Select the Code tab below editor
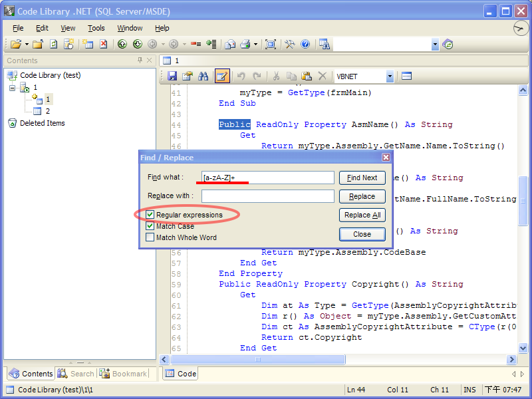Image resolution: width=532 pixels, height=399 pixels. (x=180, y=374)
